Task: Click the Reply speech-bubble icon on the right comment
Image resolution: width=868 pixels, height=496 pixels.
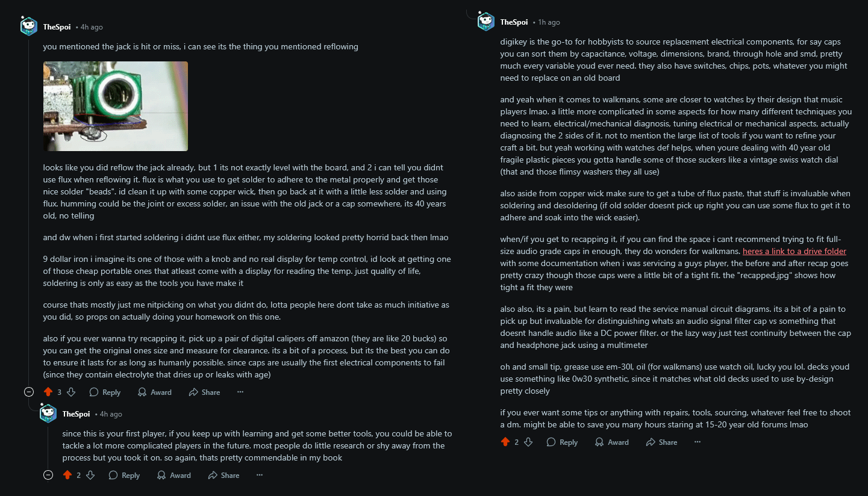Action: click(551, 442)
